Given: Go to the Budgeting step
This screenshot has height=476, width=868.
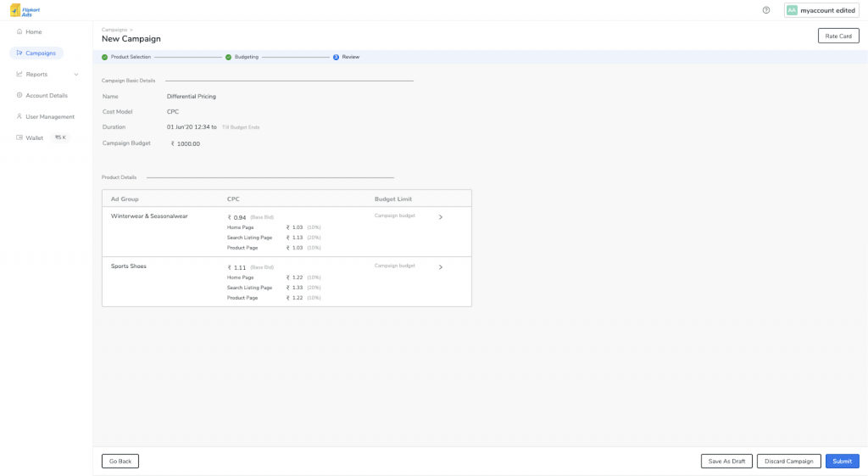Looking at the screenshot, I should tap(247, 57).
